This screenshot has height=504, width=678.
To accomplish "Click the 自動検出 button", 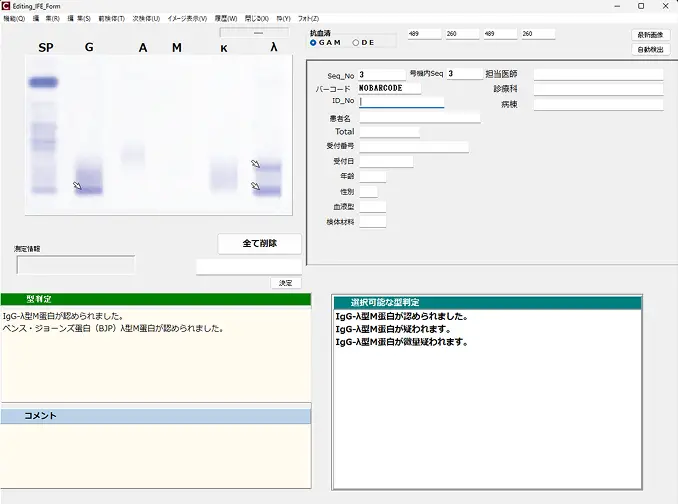I will [650, 50].
